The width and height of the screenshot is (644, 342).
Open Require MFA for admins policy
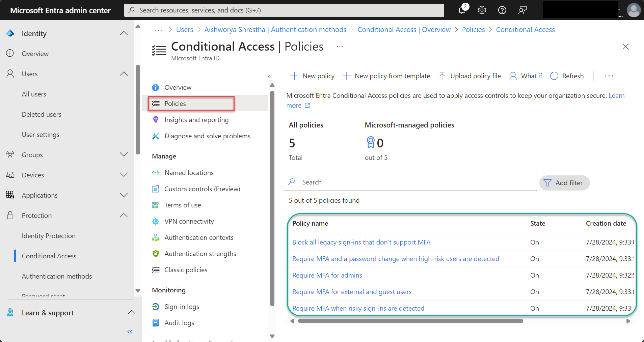pyautogui.click(x=327, y=275)
